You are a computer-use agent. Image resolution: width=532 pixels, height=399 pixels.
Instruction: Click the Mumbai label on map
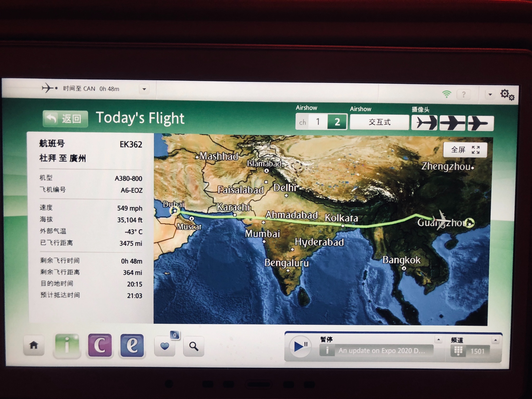coord(262,234)
